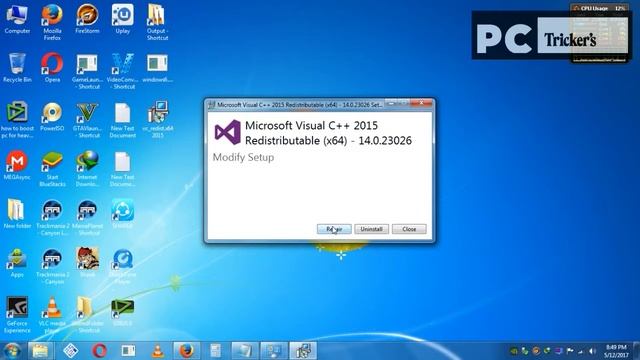
Task: Click the Repair button in the setup dialog
Action: tap(334, 229)
